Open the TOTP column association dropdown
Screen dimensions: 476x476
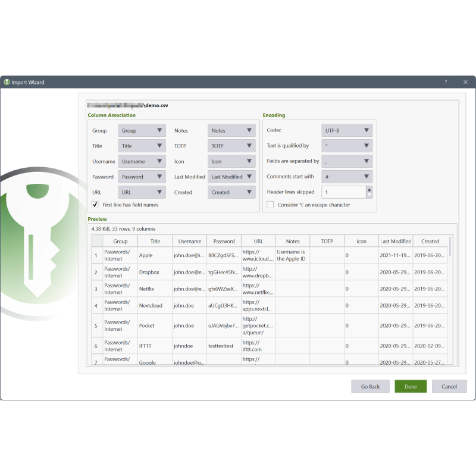tap(231, 146)
